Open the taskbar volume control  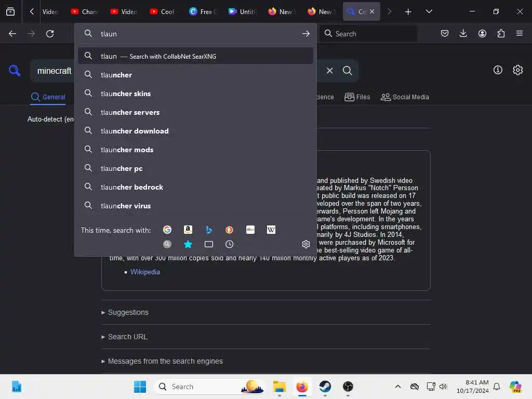pyautogui.click(x=443, y=387)
